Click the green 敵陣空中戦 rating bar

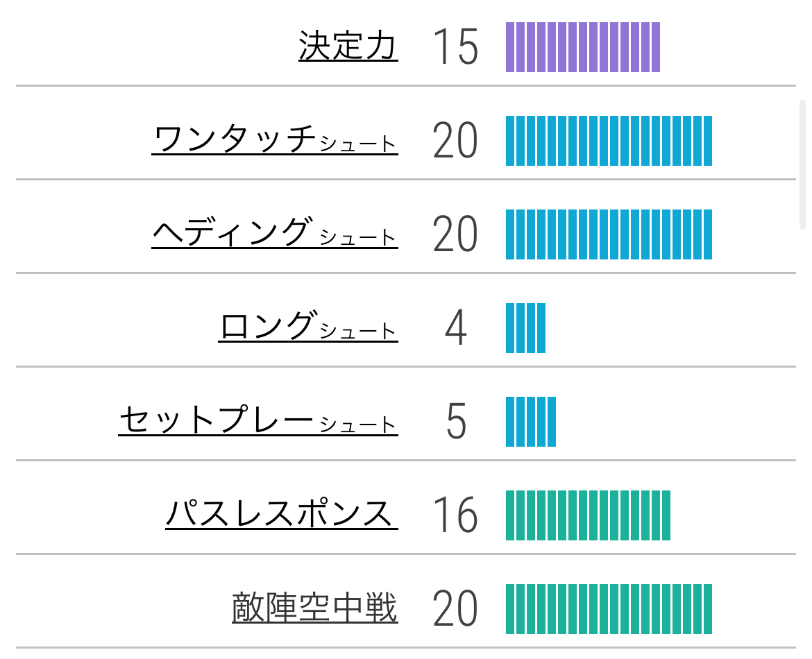(609, 609)
